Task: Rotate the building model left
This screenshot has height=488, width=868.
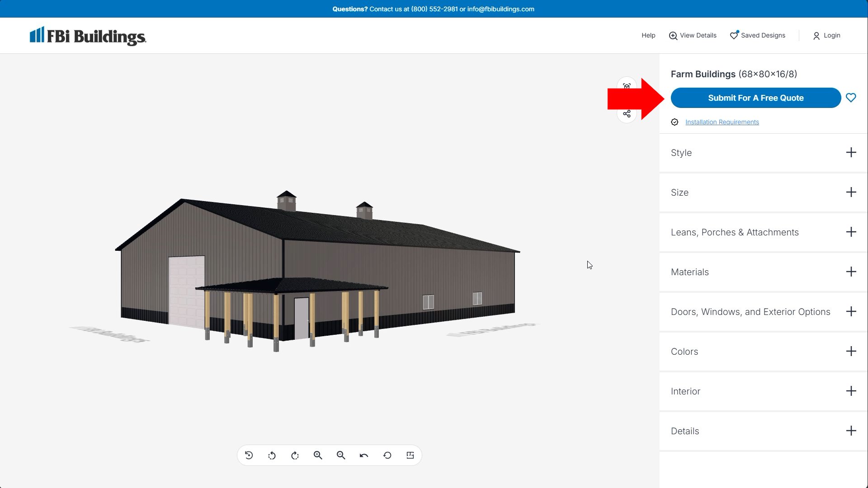Action: coord(272,455)
